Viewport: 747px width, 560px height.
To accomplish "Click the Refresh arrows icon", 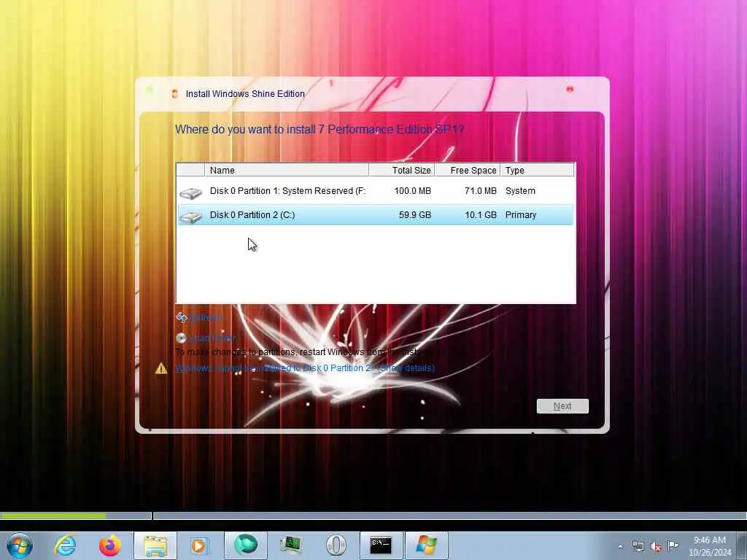I will coord(182,318).
